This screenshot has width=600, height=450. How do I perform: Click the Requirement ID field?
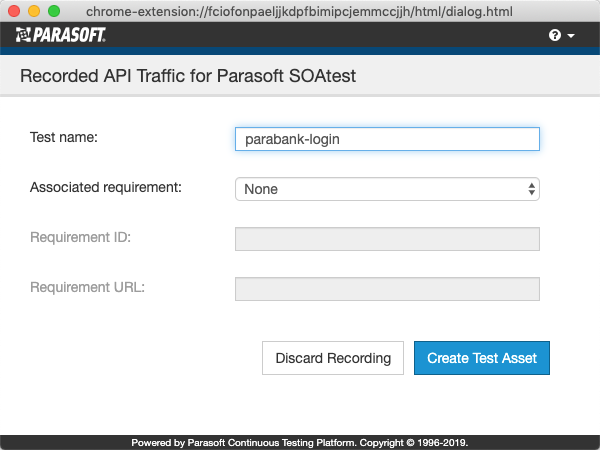click(x=387, y=239)
